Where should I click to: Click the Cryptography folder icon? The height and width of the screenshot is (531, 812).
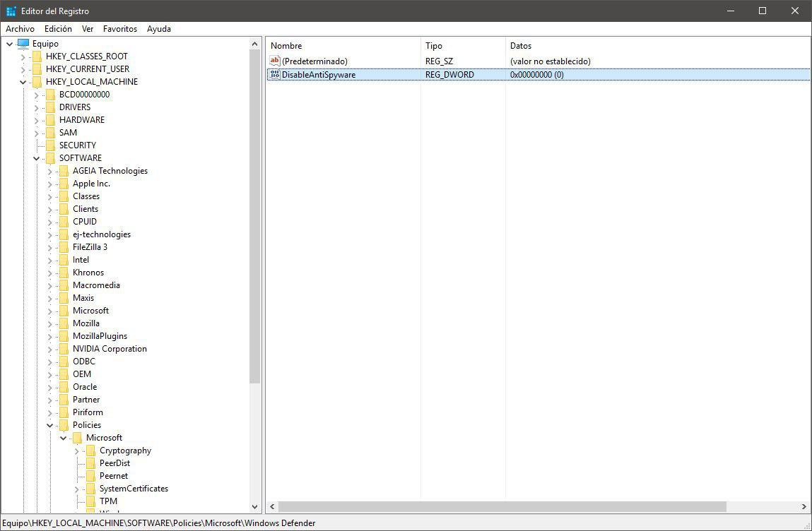(91, 451)
